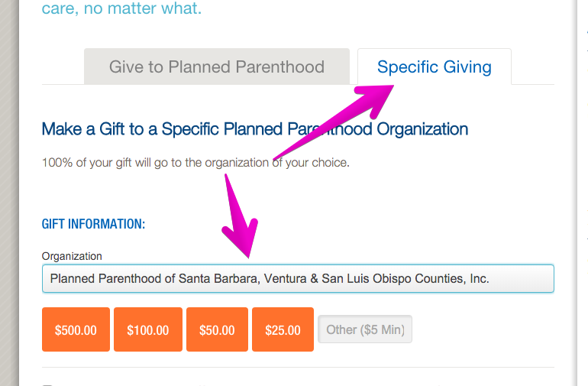The height and width of the screenshot is (386, 588).
Task: Click the gray page margin on left
Action: coord(9,191)
